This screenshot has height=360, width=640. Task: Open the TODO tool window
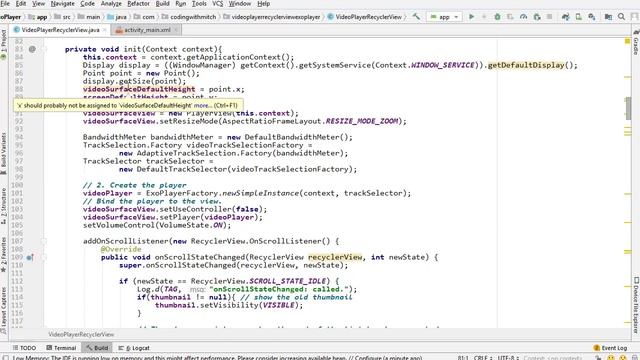point(24,348)
